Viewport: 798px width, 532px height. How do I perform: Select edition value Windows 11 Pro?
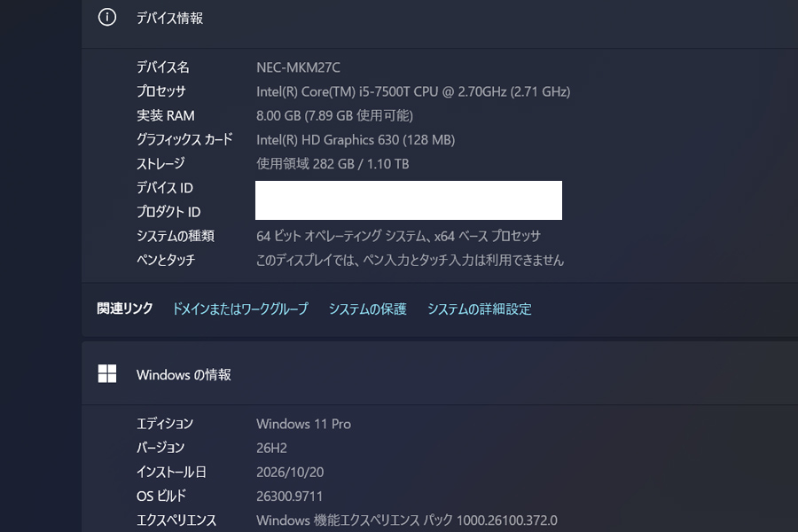point(303,424)
